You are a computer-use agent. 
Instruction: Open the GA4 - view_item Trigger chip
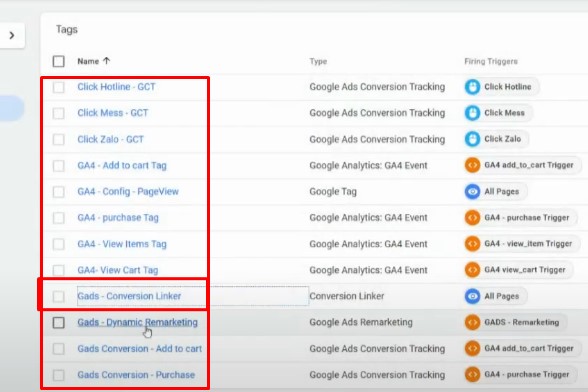click(x=522, y=244)
